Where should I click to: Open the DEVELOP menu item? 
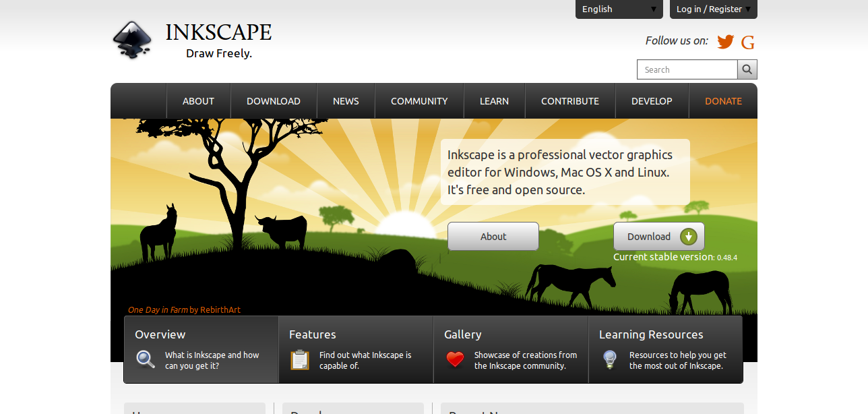pyautogui.click(x=652, y=101)
